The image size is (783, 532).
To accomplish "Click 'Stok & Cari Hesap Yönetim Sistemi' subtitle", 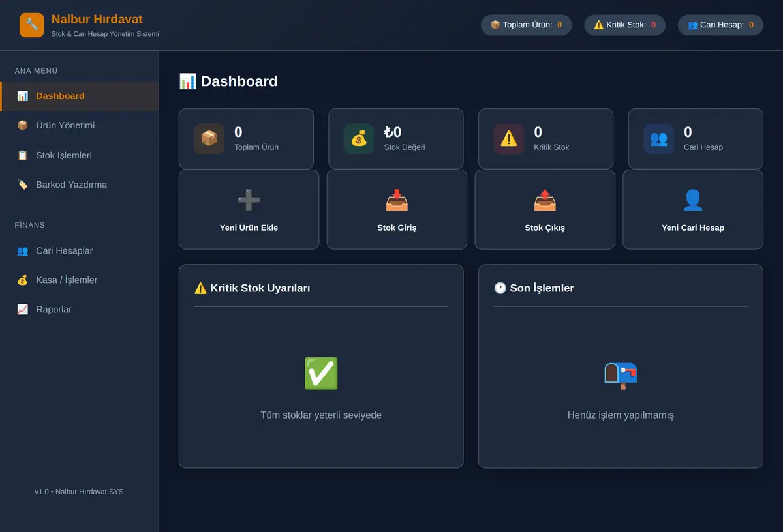I will pyautogui.click(x=105, y=34).
